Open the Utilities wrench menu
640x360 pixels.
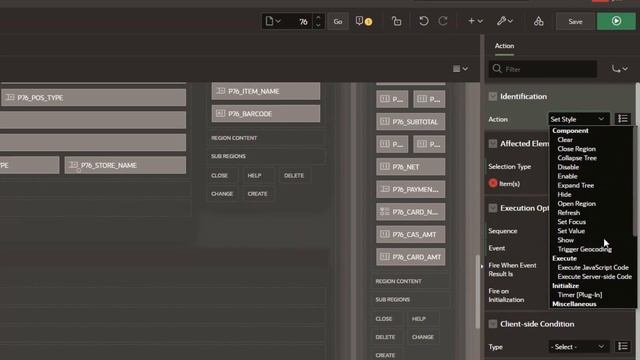pos(505,21)
